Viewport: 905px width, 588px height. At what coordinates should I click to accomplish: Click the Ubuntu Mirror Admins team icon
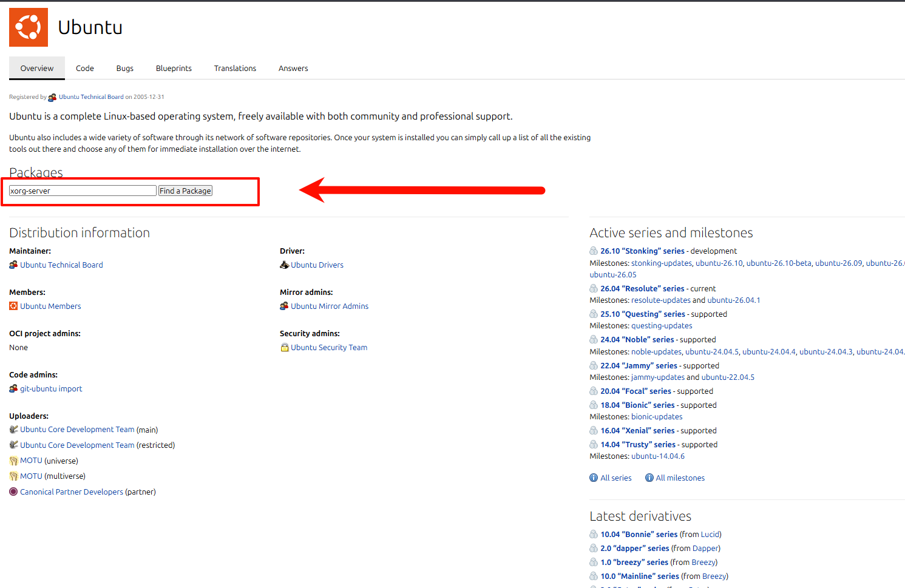pyautogui.click(x=284, y=306)
